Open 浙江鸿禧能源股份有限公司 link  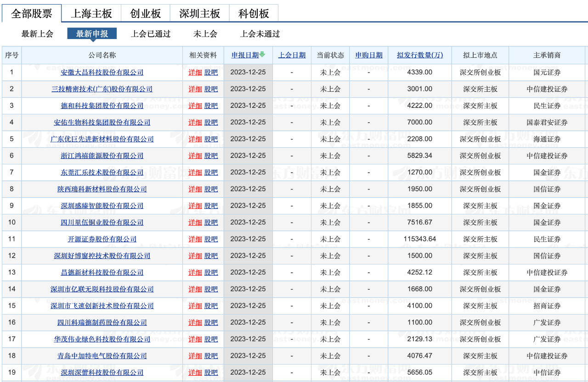[x=102, y=156]
